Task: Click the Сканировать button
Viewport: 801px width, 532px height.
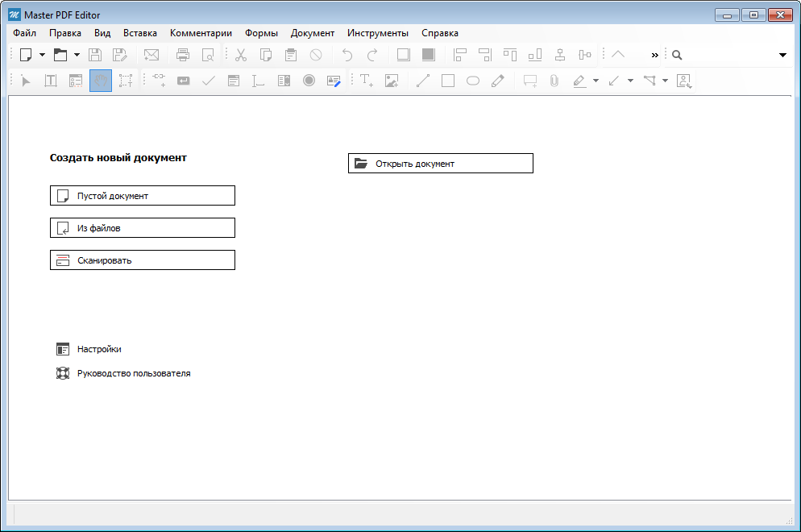Action: pos(143,260)
